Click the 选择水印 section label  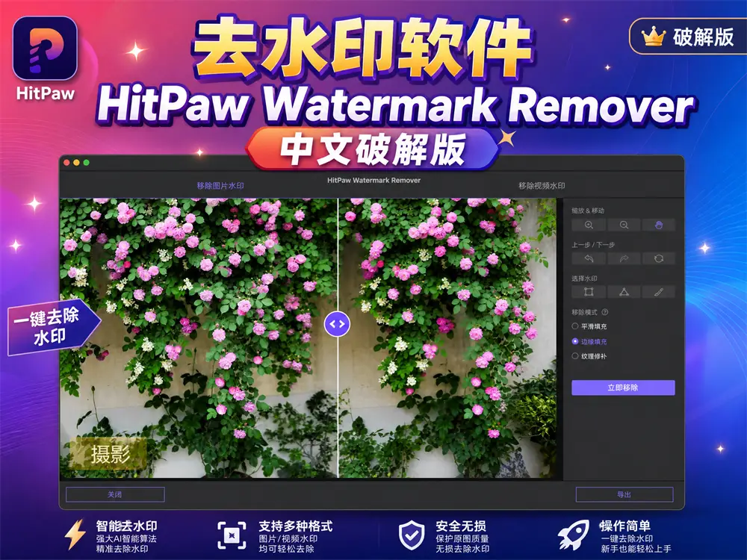coord(585,279)
